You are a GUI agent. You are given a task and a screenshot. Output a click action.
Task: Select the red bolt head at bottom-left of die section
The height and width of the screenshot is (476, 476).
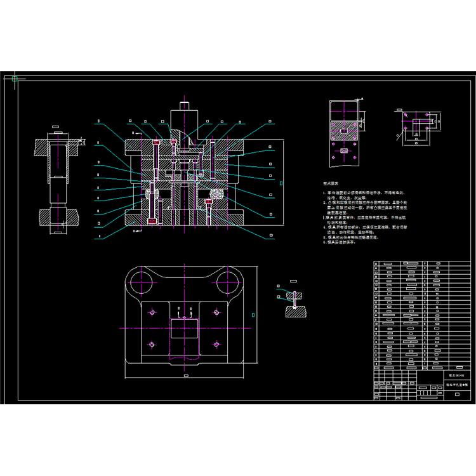(x=152, y=221)
